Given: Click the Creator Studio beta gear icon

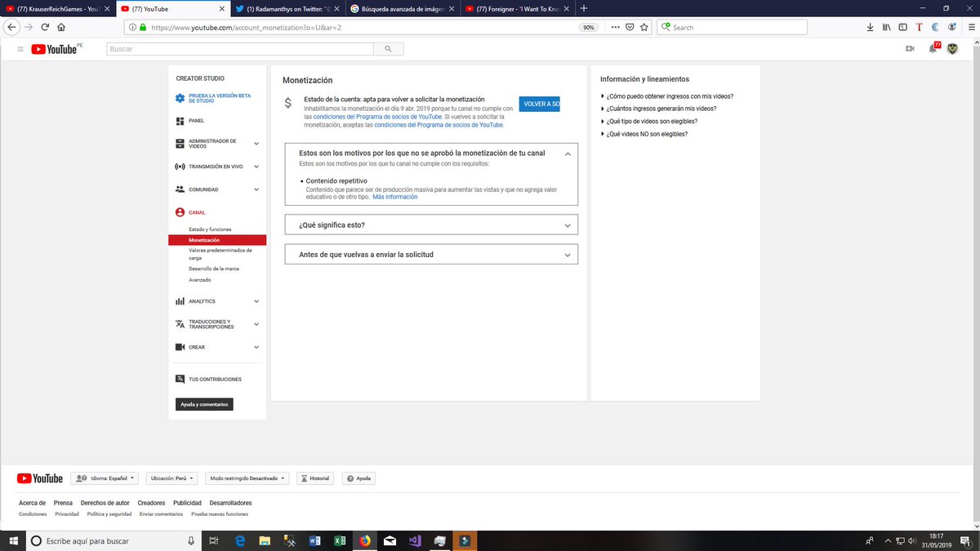Looking at the screenshot, I should pyautogui.click(x=180, y=98).
